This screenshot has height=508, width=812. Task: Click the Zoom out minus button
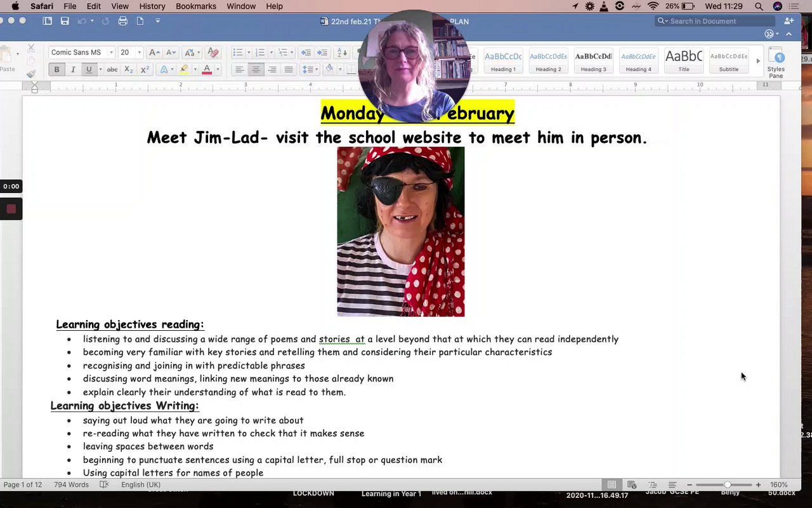tap(690, 485)
